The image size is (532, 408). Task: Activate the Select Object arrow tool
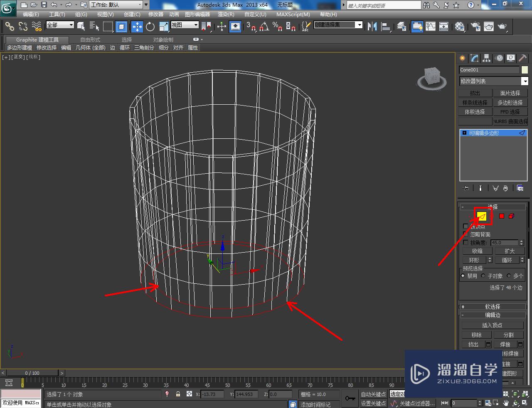coord(81,27)
